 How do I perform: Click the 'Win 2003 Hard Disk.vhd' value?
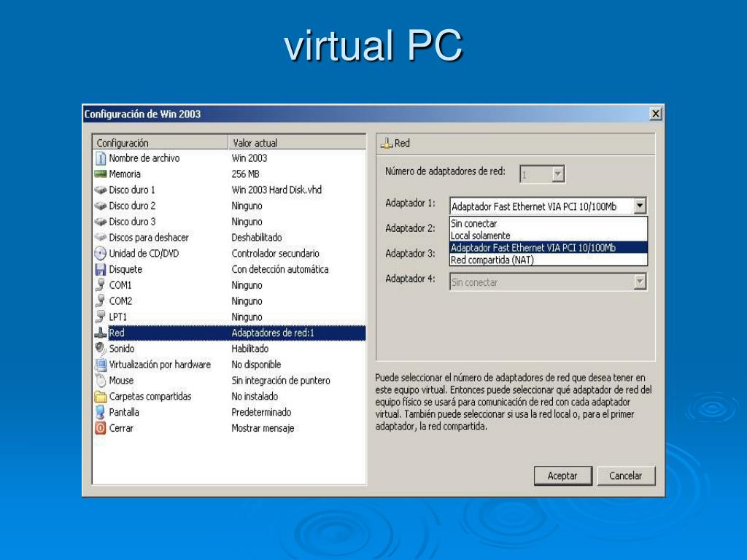point(276,190)
